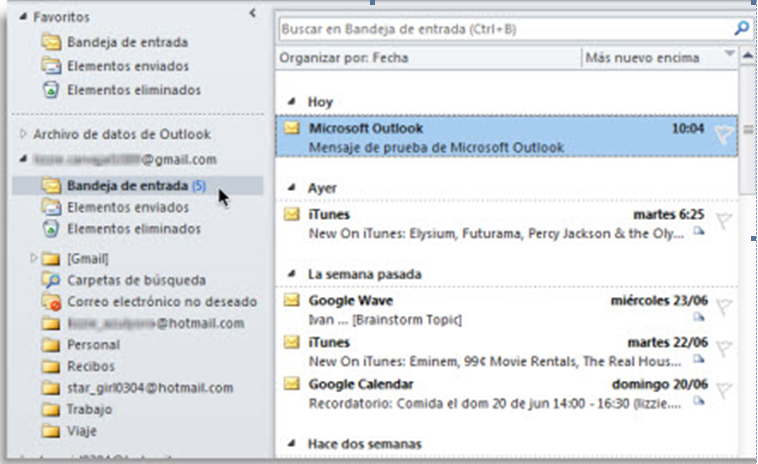Open the Recibos folder
The height and width of the screenshot is (464, 758).
[91, 366]
